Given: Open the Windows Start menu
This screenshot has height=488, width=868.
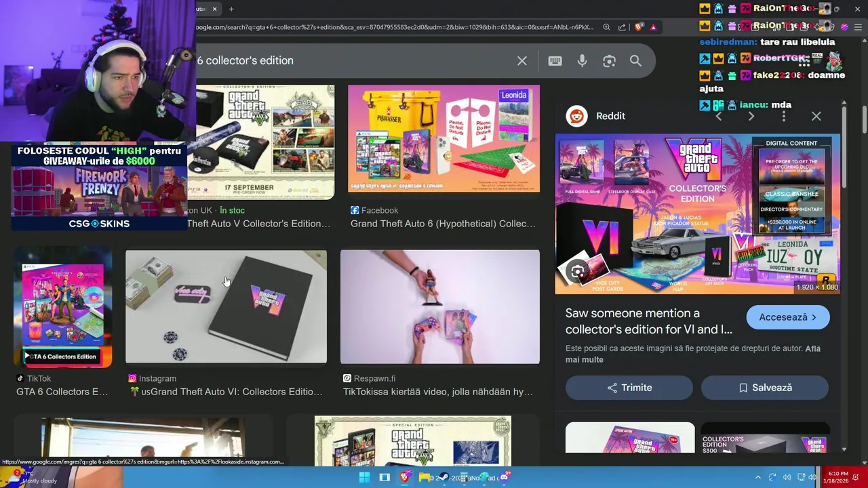Looking at the screenshot, I should point(364,477).
